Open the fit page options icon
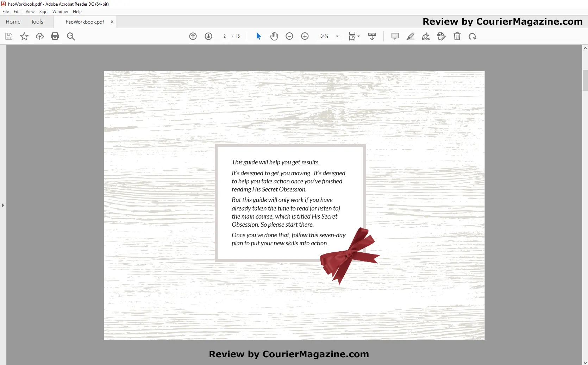Image resolution: width=588 pixels, height=365 pixels. [x=354, y=36]
